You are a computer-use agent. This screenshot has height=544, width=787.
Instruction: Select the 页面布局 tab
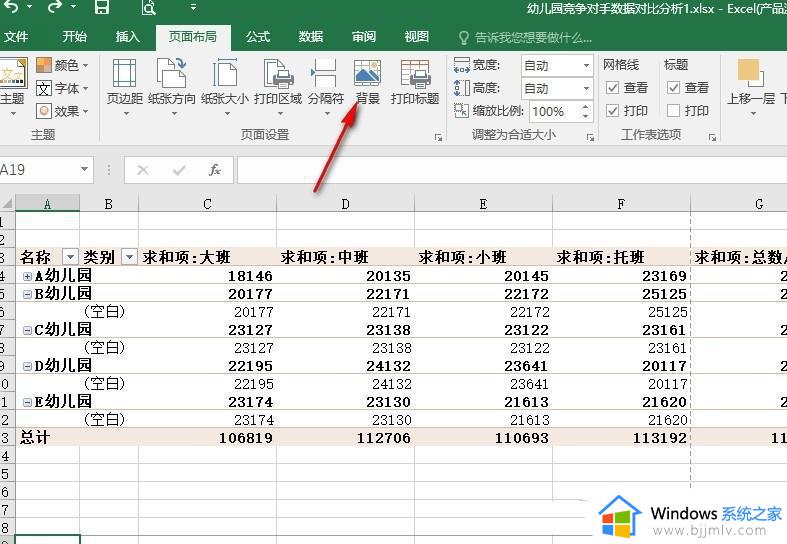coord(193,37)
